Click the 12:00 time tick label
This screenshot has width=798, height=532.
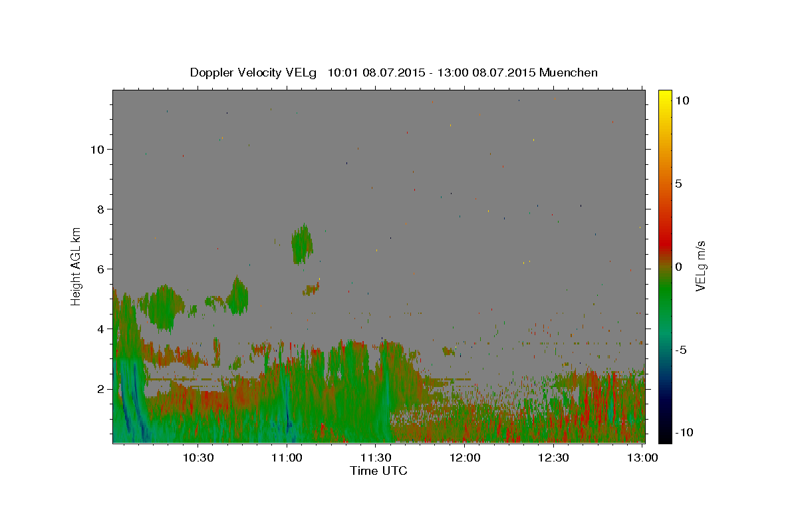coord(465,458)
